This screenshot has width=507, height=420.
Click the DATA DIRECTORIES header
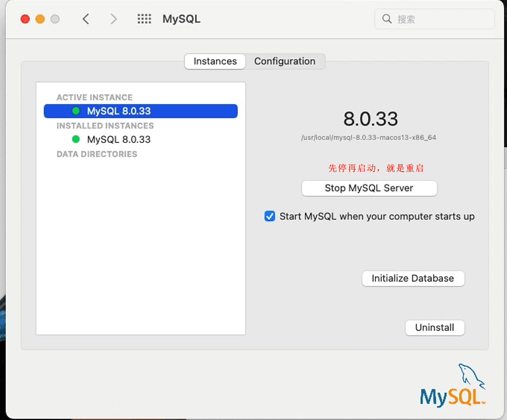(97, 154)
